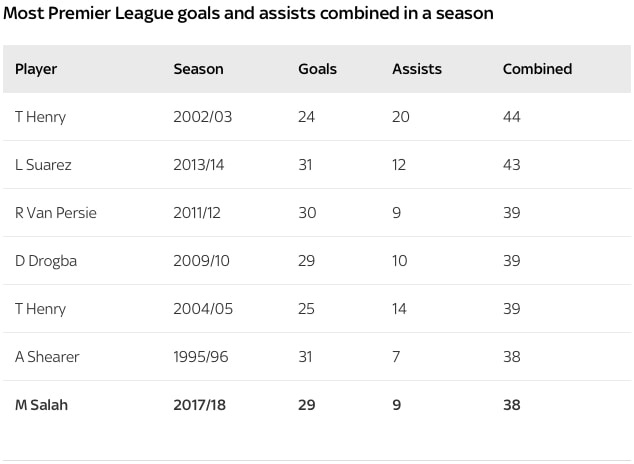Select the Assists column header
The width and height of the screenshot is (634, 464).
pyautogui.click(x=416, y=69)
